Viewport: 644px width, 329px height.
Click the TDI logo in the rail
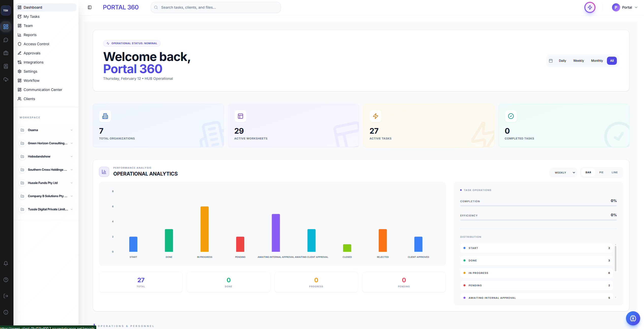(6, 10)
